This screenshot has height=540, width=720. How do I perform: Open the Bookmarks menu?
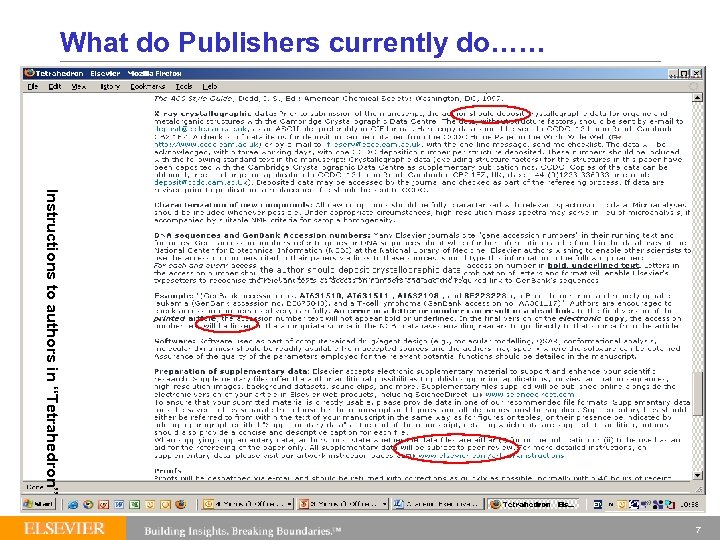[x=147, y=86]
